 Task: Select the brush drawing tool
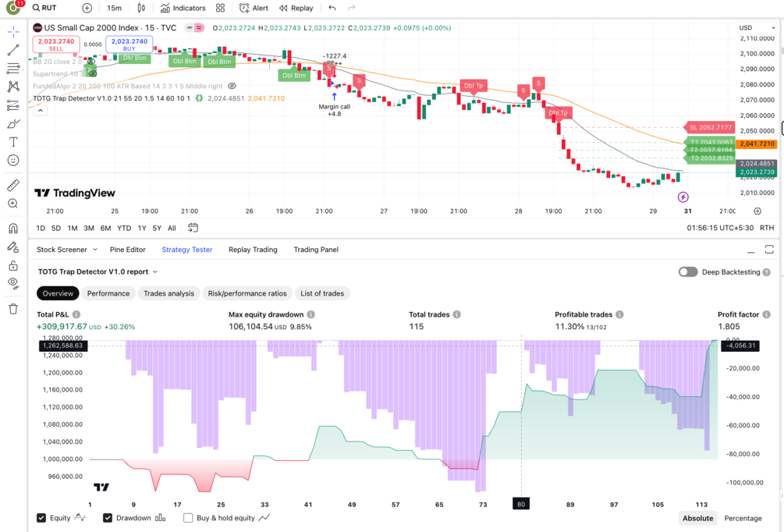pos(13,123)
